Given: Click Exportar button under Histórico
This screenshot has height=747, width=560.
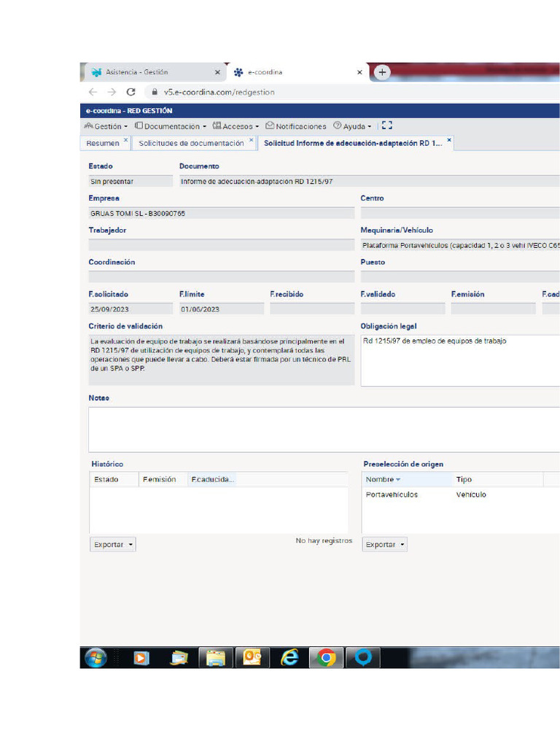Looking at the screenshot, I should coord(112,545).
